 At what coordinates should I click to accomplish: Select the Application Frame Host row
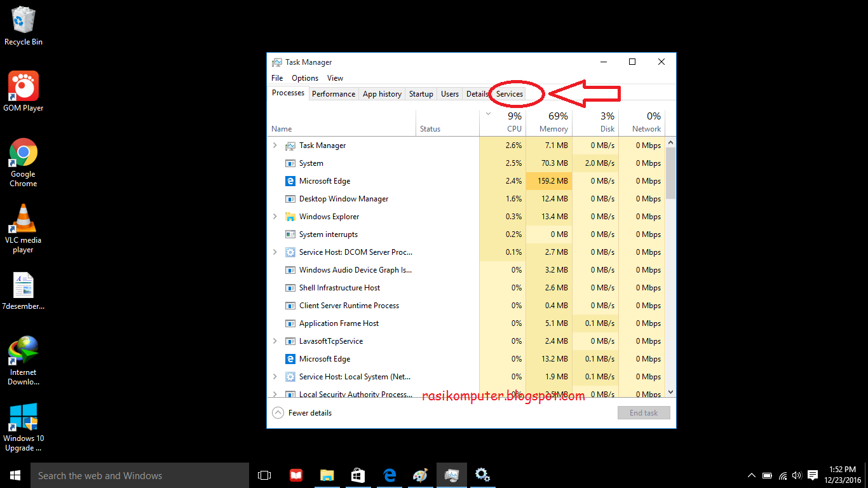click(x=466, y=323)
